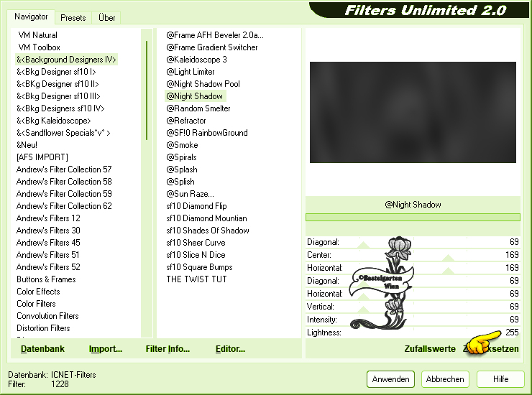Select &<Background Designers IV> category

tap(66, 60)
